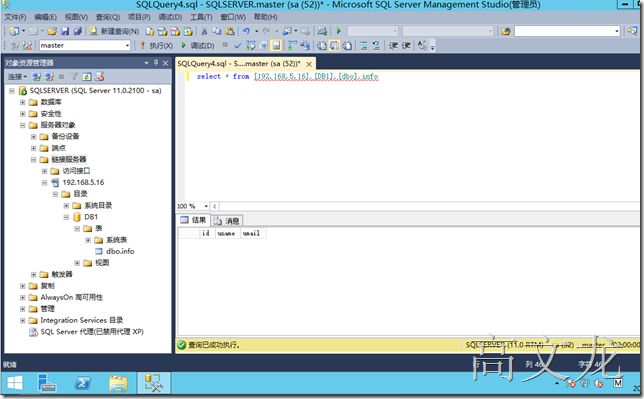Switch output to Results to Text
The width and height of the screenshot is (644, 399).
[x=322, y=45]
